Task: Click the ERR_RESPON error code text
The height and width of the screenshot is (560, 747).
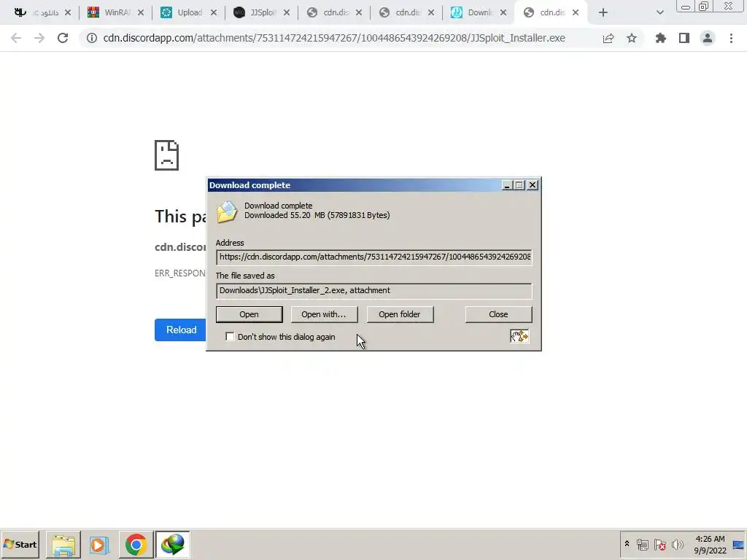Action: click(x=180, y=273)
